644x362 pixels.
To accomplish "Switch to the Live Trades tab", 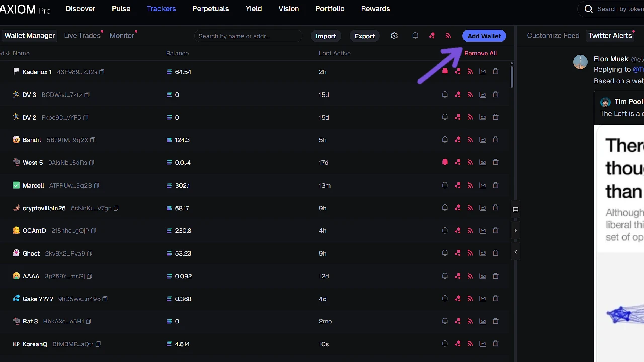I will (82, 35).
